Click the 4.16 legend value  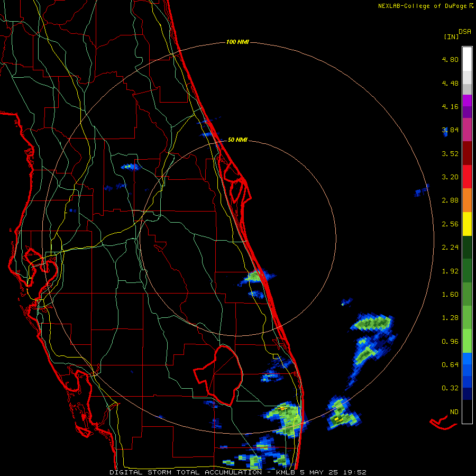[x=450, y=106]
